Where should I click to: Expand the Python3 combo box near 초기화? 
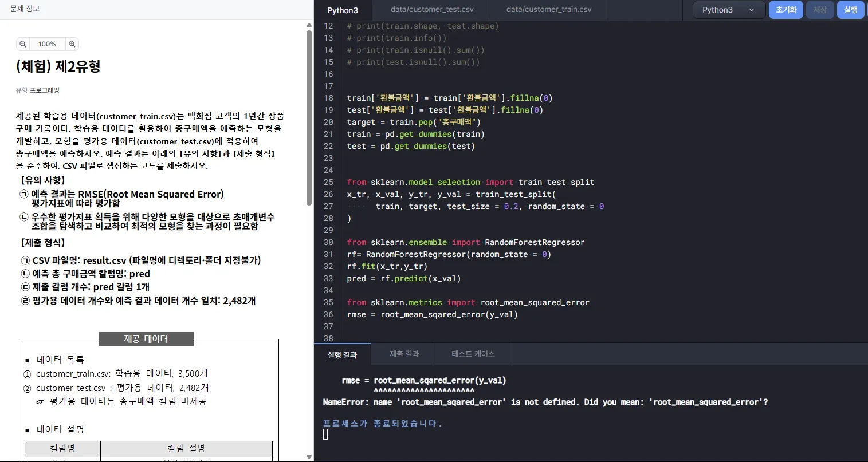pos(728,10)
